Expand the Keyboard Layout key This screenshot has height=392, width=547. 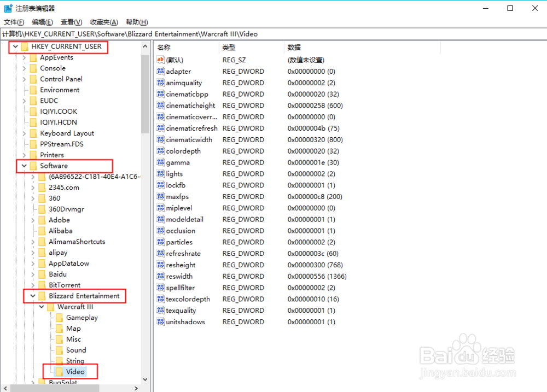click(24, 133)
